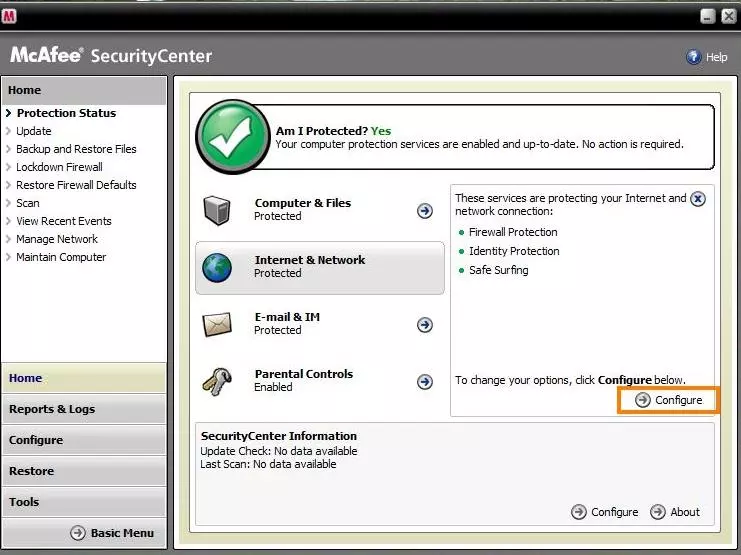Click the Home header at top of sidebar
The image size is (741, 555).
tap(84, 90)
